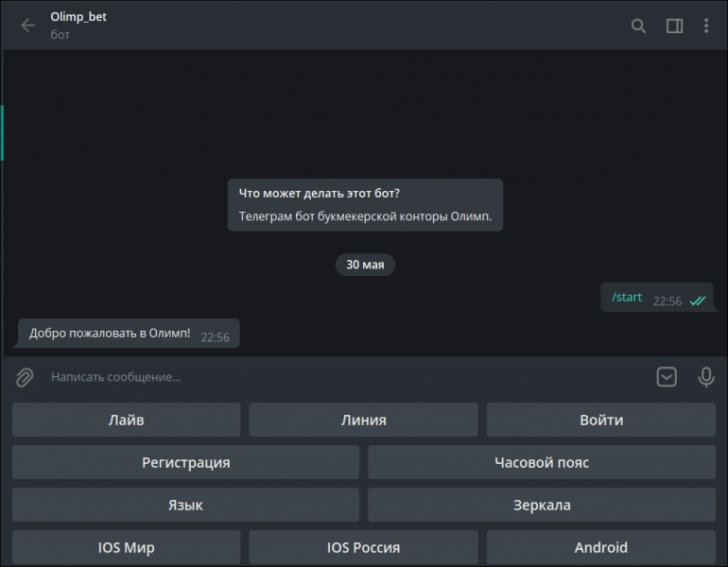Screen dimensions: 728x567
Task: Hide the bot keyboard with toggle icon
Action: pos(667,377)
